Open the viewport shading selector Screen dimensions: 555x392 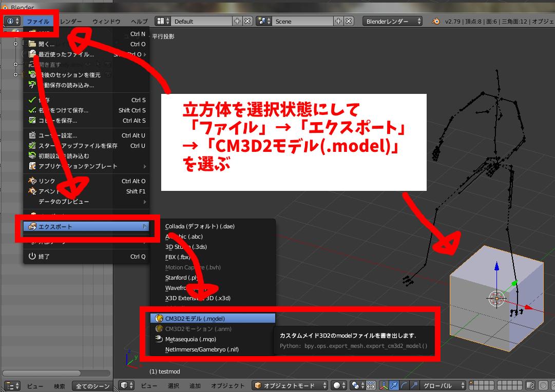pos(339,385)
